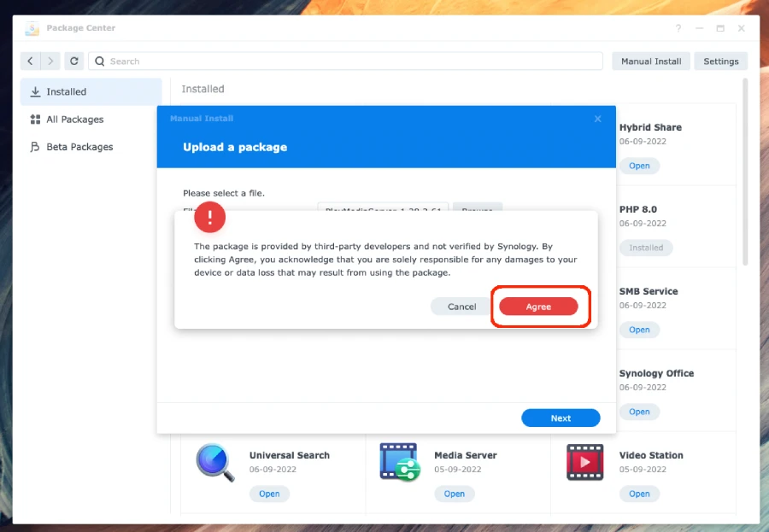Click the forward navigation arrow

50,61
